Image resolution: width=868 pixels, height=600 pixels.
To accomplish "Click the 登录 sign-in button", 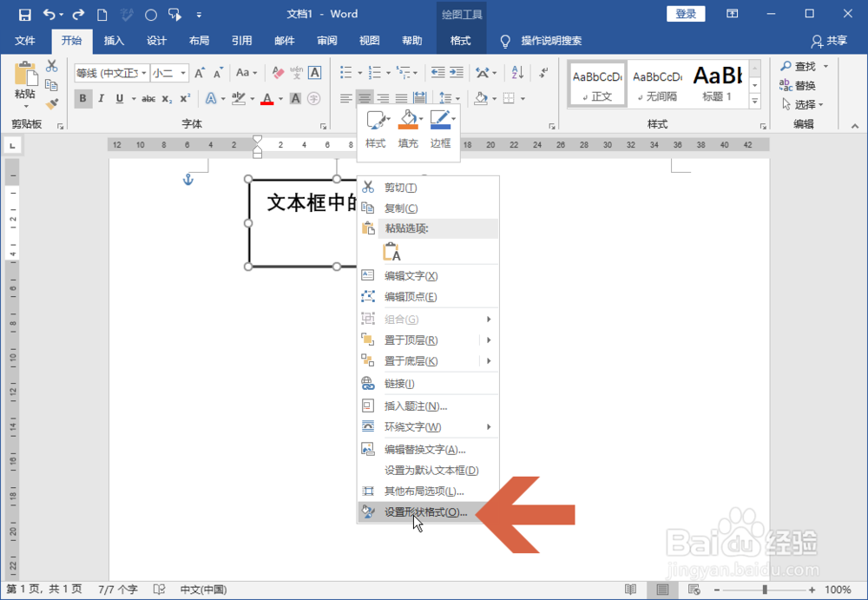I will (x=686, y=14).
